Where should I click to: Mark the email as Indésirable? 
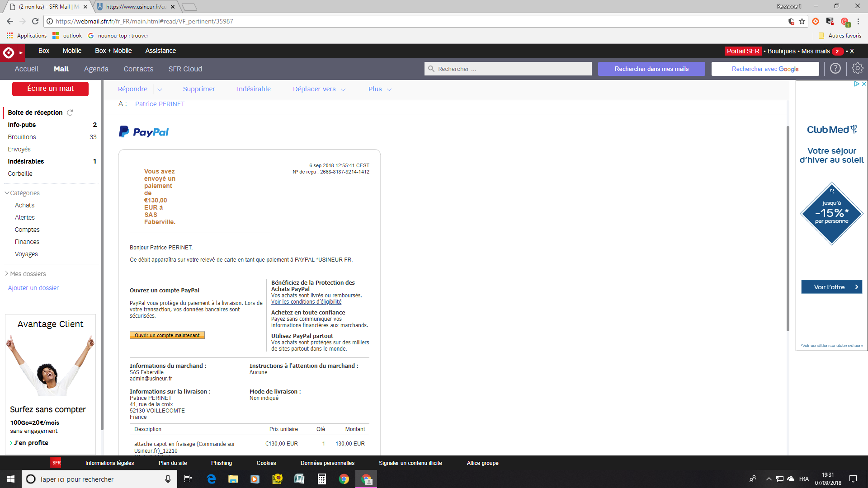coord(254,89)
